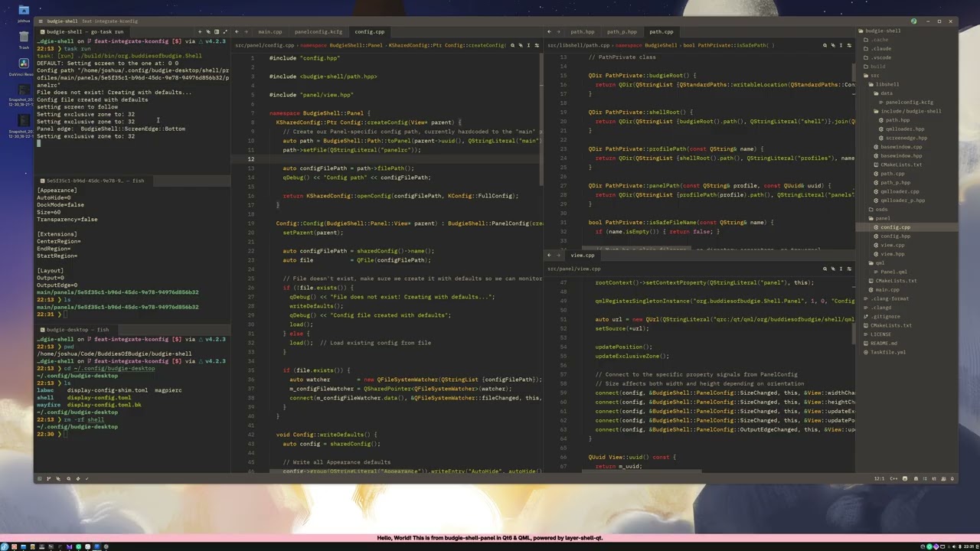Image resolution: width=980 pixels, height=551 pixels.
Task: Go back using the arrow left of view.cpp
Action: point(549,255)
